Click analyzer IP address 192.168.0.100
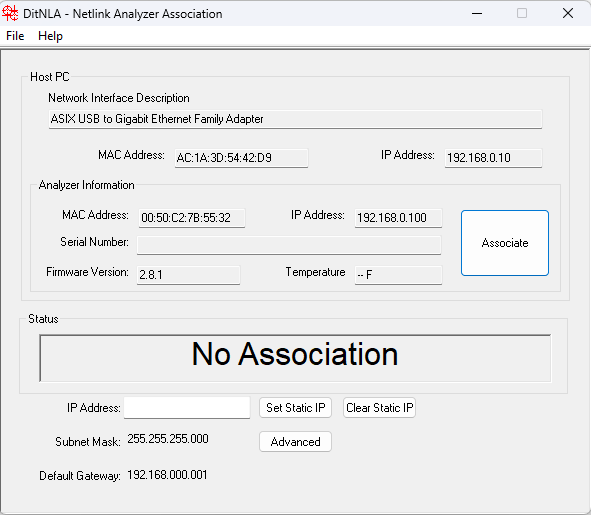The width and height of the screenshot is (591, 515). point(398,218)
